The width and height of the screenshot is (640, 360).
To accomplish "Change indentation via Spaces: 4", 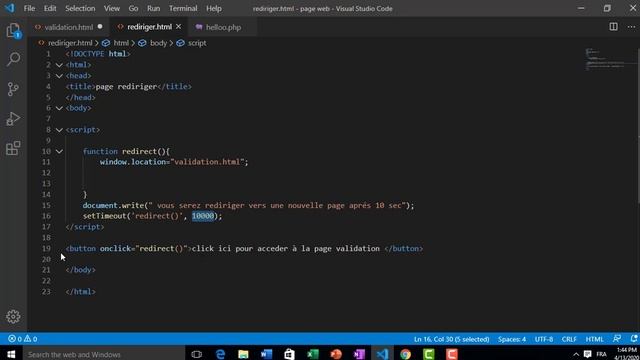I will pos(512,339).
